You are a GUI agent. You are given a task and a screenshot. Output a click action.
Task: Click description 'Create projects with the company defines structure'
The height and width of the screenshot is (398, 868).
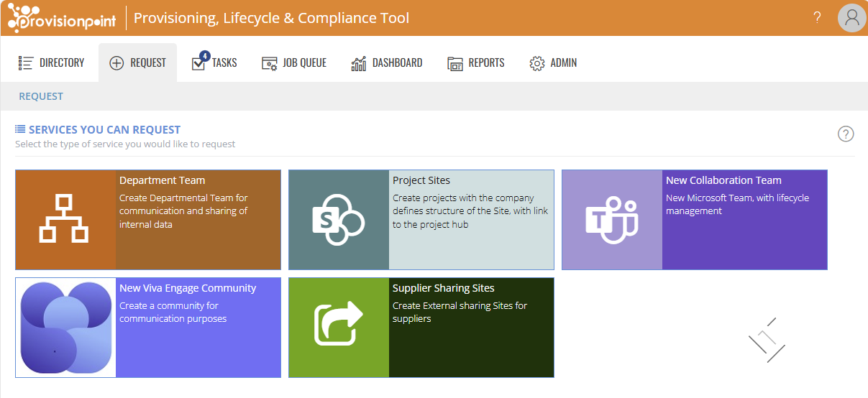[470, 211]
